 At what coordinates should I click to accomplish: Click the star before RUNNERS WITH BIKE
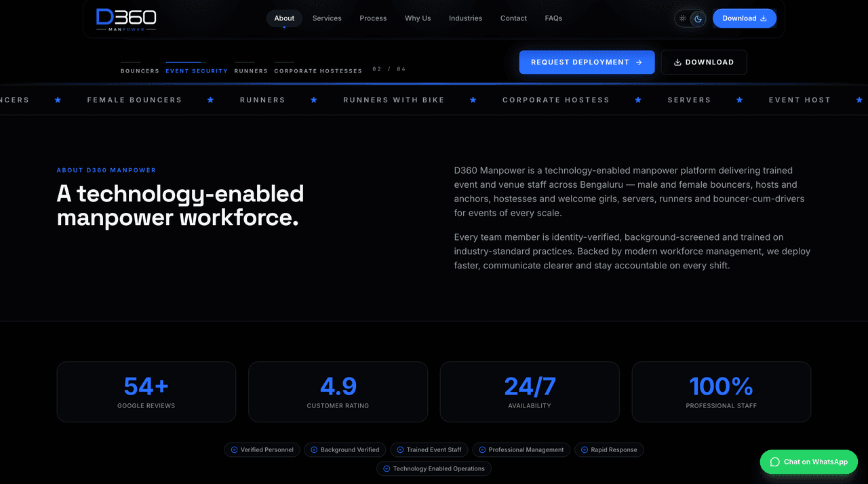click(x=314, y=100)
